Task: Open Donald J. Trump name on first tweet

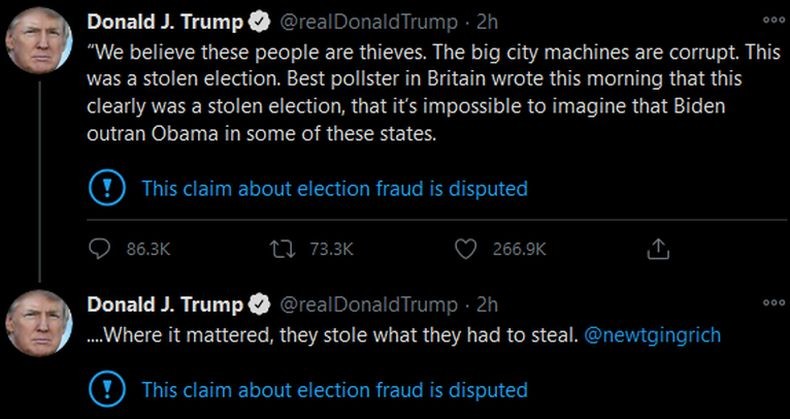Action: (165, 22)
